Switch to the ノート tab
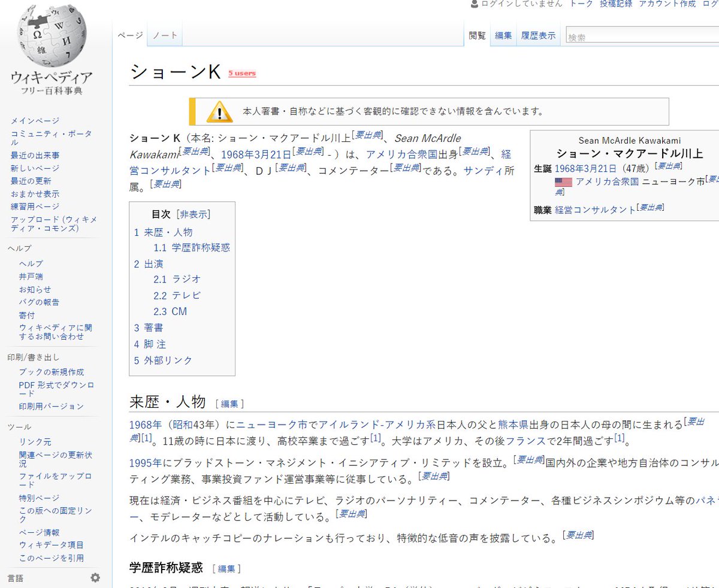 point(165,35)
